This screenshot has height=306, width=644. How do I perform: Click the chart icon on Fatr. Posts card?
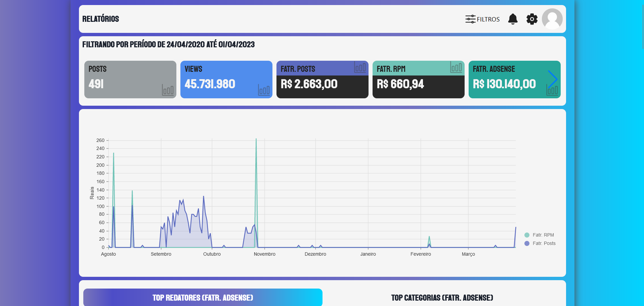(x=360, y=67)
